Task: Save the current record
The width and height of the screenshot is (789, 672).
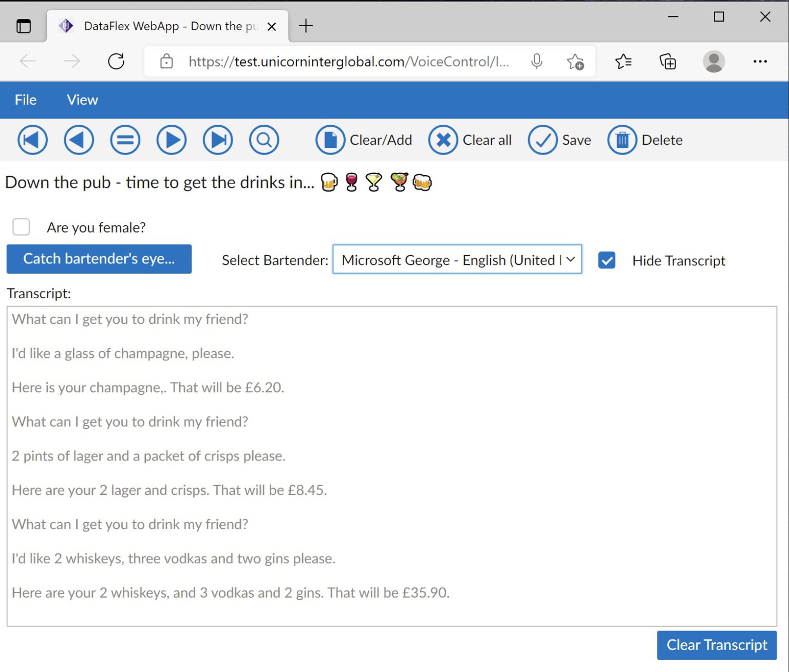Action: click(559, 140)
